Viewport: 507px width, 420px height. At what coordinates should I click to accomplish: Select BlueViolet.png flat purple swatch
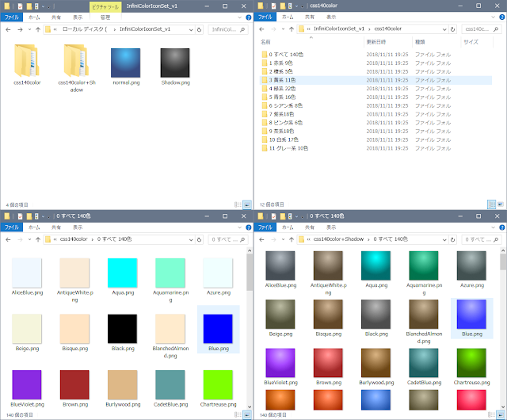tap(26, 384)
